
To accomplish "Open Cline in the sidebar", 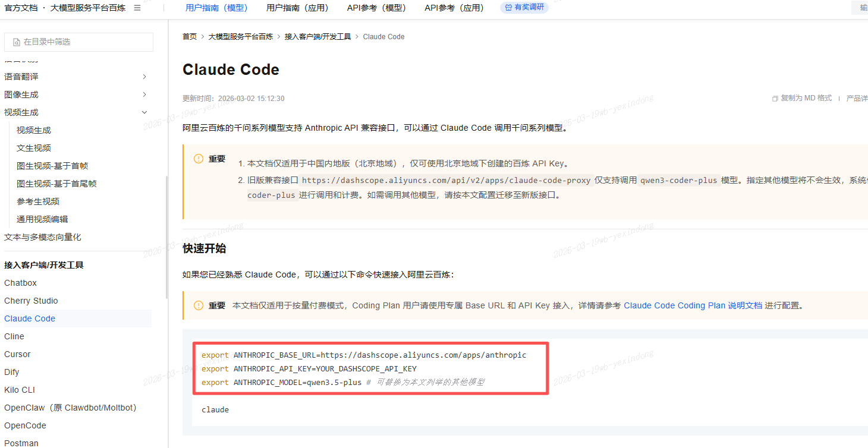I will coord(14,336).
